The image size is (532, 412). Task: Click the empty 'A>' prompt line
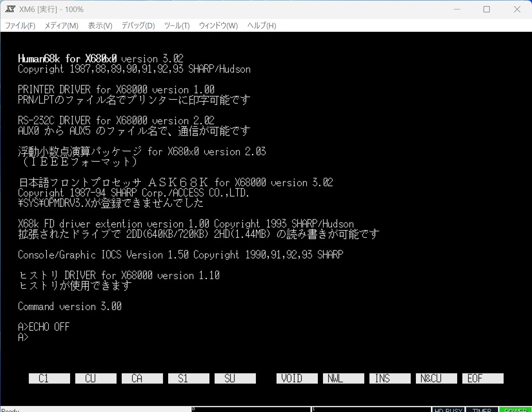pyautogui.click(x=23, y=337)
